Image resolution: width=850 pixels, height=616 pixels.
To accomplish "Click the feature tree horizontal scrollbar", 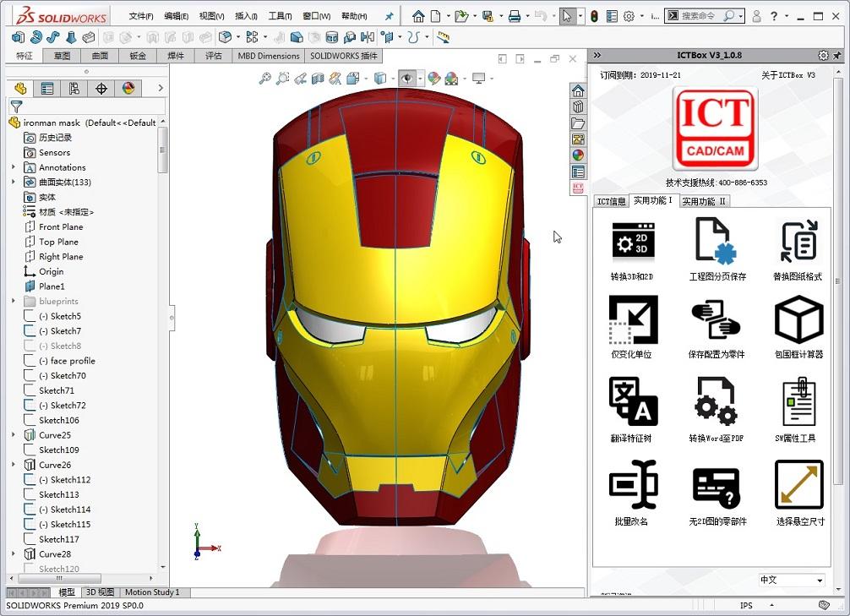I will (x=81, y=578).
